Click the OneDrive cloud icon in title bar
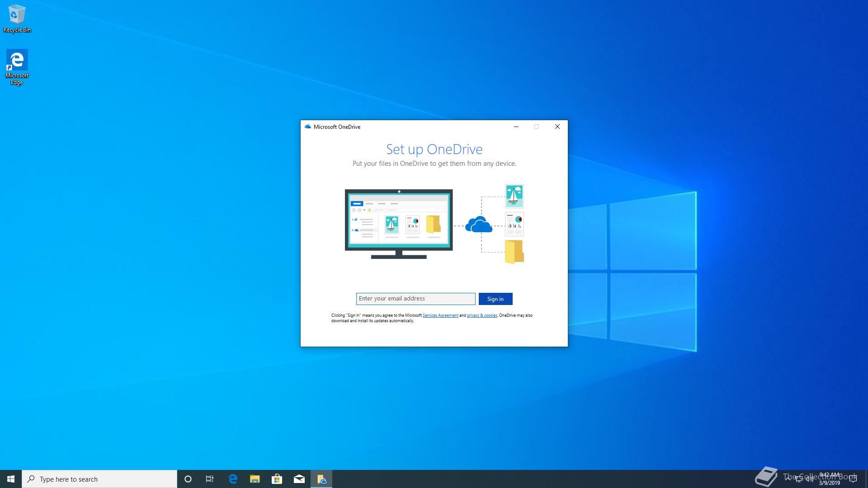 click(308, 127)
